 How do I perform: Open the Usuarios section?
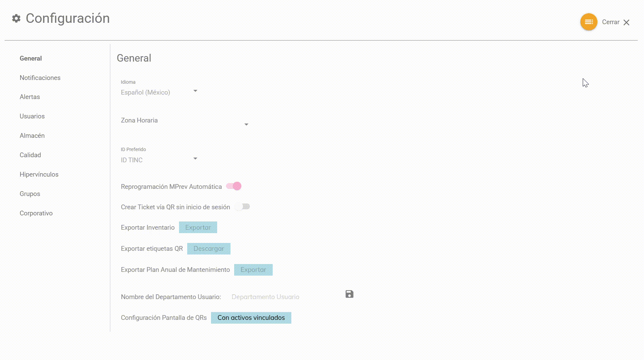tap(32, 116)
